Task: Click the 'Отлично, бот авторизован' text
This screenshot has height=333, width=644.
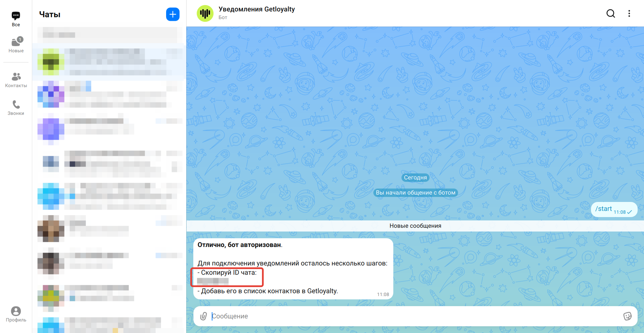Action: pos(240,245)
